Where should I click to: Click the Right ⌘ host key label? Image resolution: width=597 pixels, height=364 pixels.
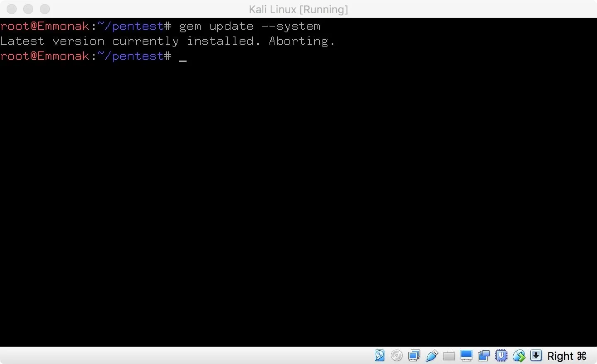567,356
